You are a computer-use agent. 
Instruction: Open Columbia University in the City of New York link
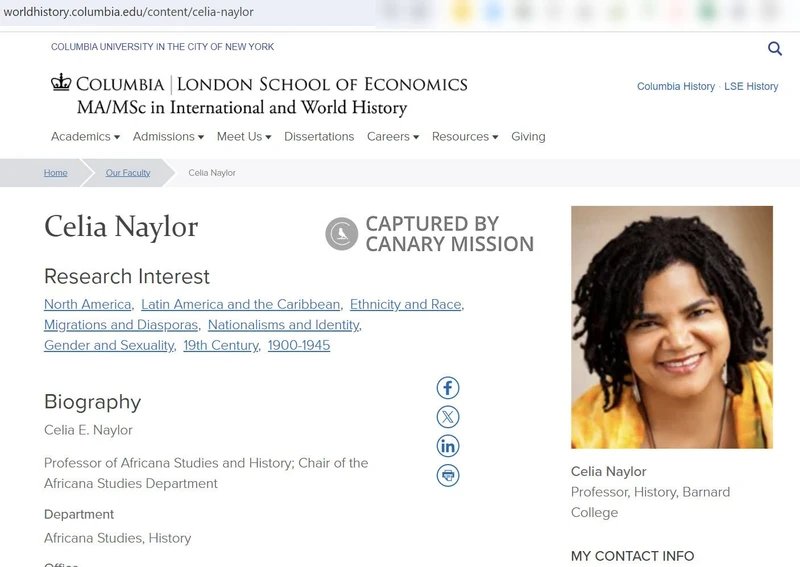[x=162, y=47]
